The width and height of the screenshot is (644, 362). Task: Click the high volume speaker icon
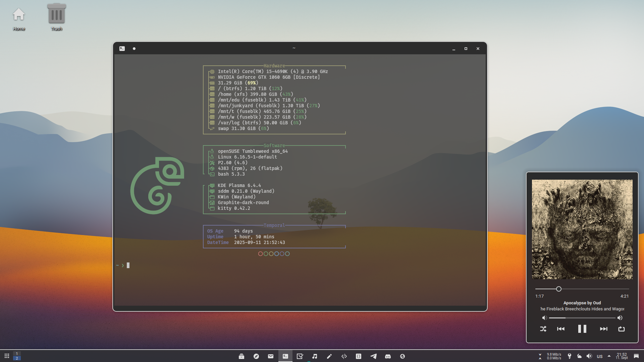pyautogui.click(x=620, y=318)
